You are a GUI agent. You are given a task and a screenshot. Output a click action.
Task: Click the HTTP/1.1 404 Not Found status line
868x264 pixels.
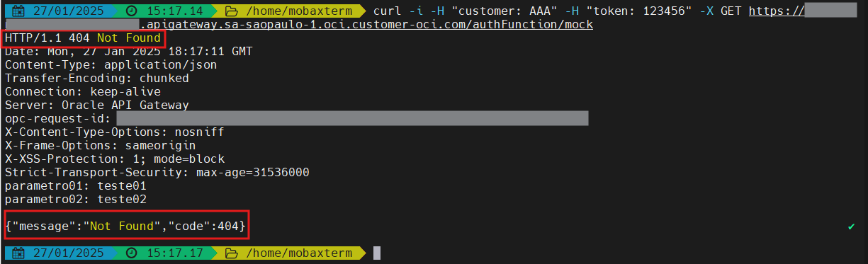84,38
